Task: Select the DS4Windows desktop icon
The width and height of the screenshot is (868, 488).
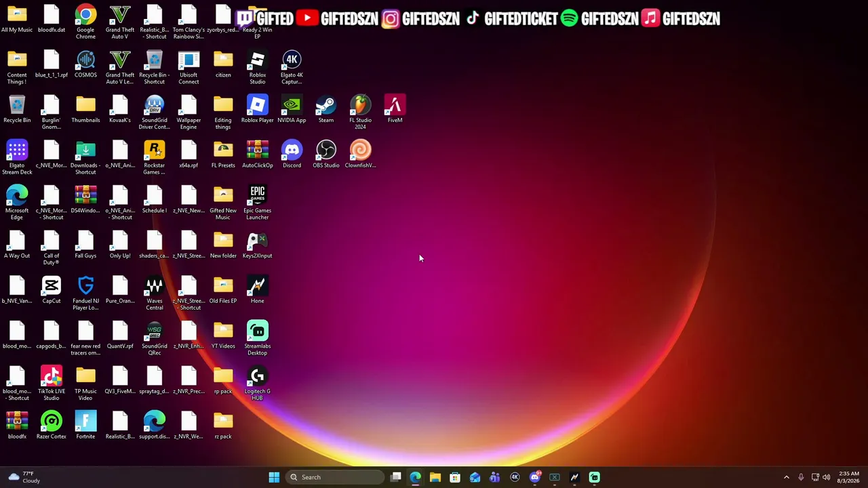Action: [x=85, y=199]
